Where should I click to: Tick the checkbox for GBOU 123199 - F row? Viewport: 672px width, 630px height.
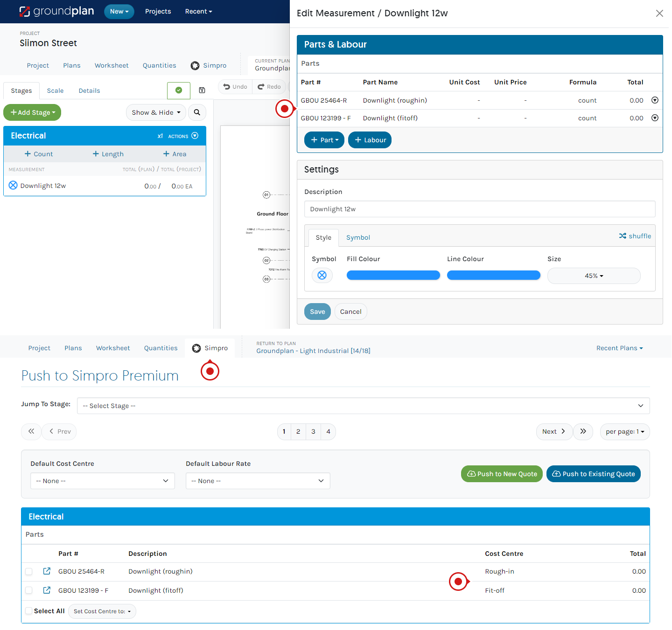[x=29, y=590]
